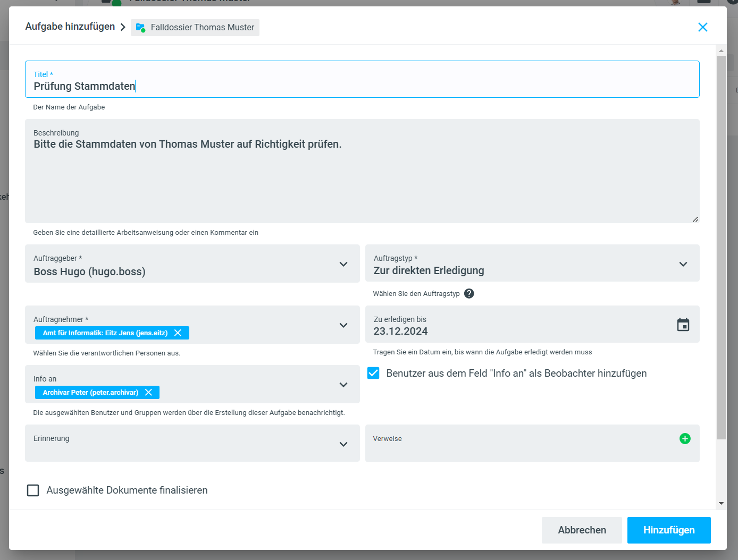Click the Abbrechen button
The height and width of the screenshot is (560, 738).
581,530
